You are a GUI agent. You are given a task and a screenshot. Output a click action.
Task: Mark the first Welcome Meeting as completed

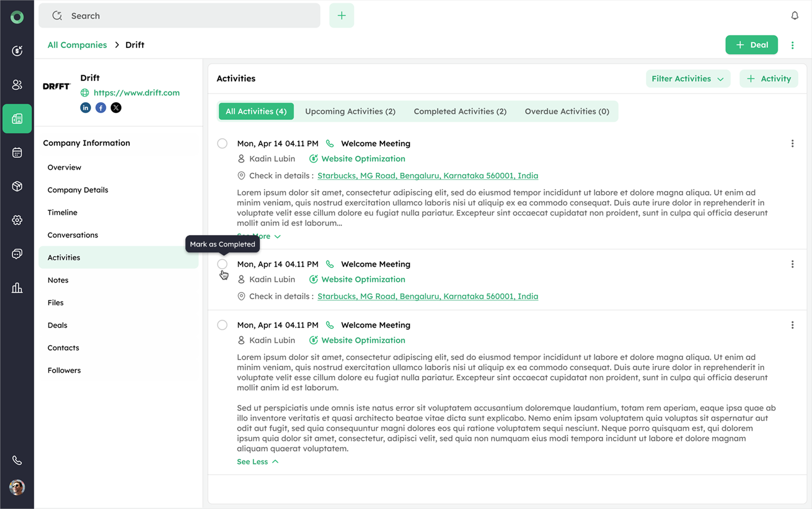click(x=222, y=143)
